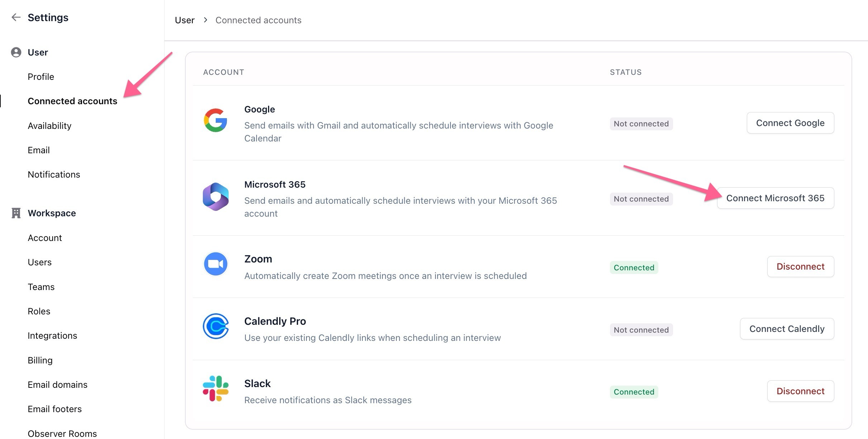Select Email domains in sidebar

[x=57, y=385]
